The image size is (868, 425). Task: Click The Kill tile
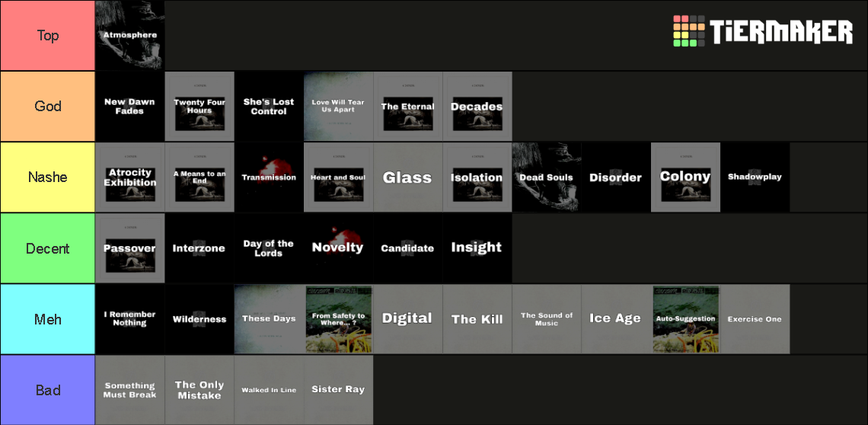point(477,319)
